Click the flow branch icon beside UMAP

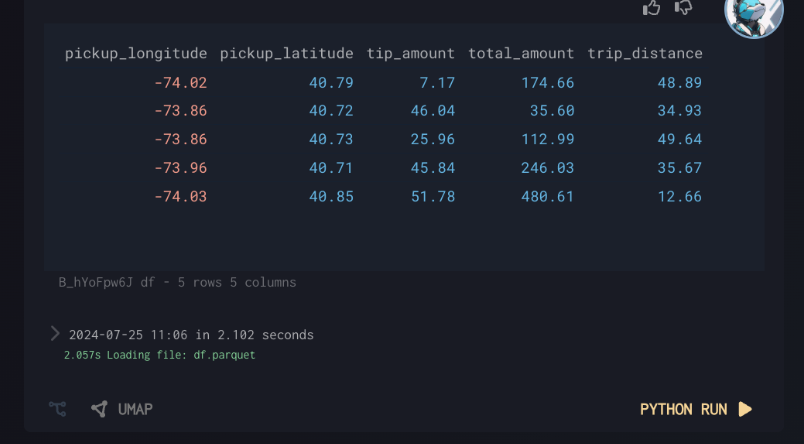pyautogui.click(x=57, y=409)
